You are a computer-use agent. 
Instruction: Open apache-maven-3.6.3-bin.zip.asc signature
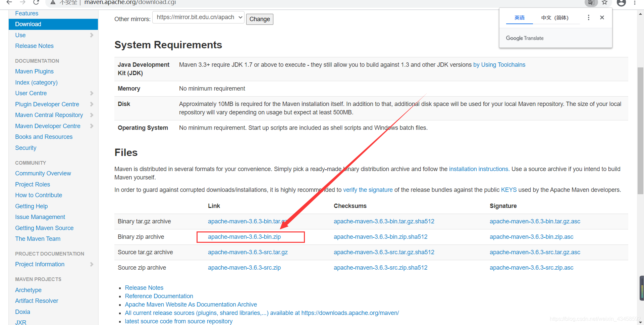pos(531,237)
